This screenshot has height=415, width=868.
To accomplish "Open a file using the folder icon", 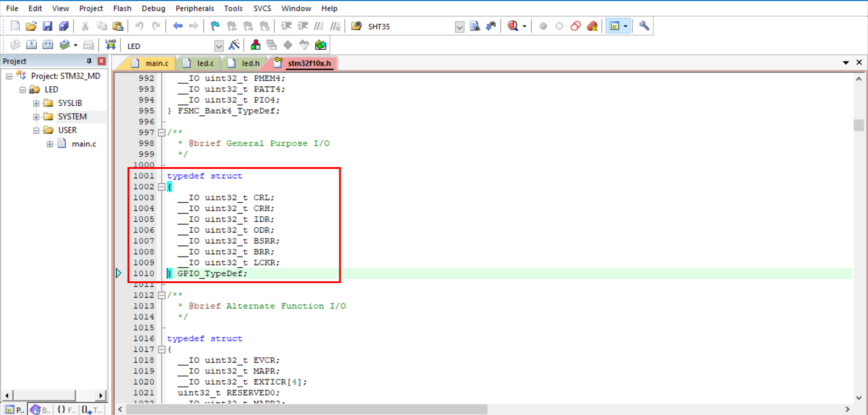I will (x=31, y=26).
